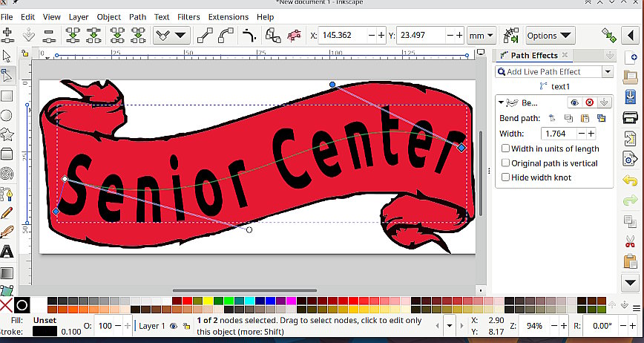644x343 pixels.
Task: Click Object to path icon
Action: coord(273,36)
